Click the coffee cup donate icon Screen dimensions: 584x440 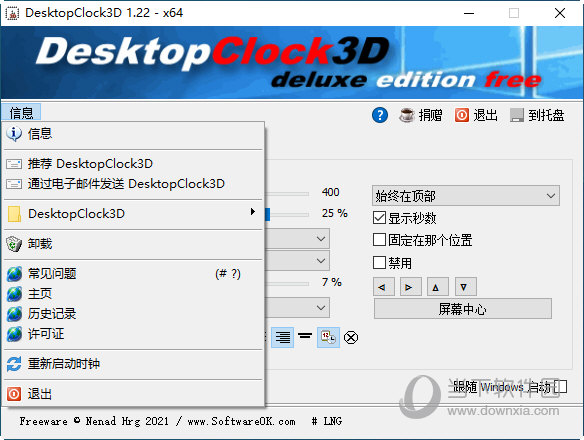(x=407, y=115)
